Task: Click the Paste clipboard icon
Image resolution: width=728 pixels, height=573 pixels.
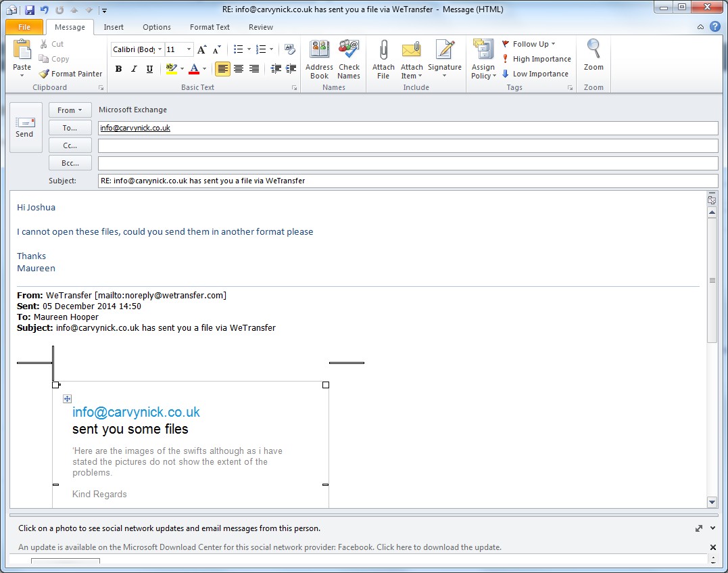Action: [22, 51]
